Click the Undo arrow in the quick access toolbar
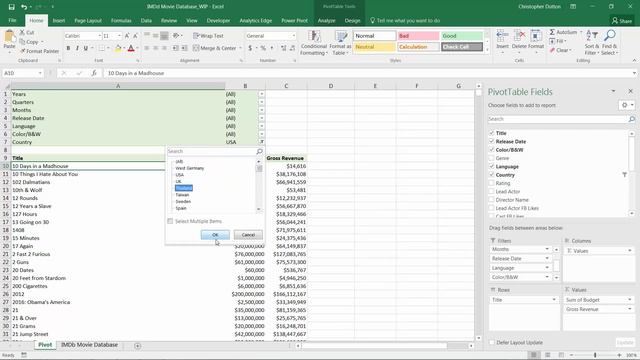640x360 pixels. pos(24,7)
